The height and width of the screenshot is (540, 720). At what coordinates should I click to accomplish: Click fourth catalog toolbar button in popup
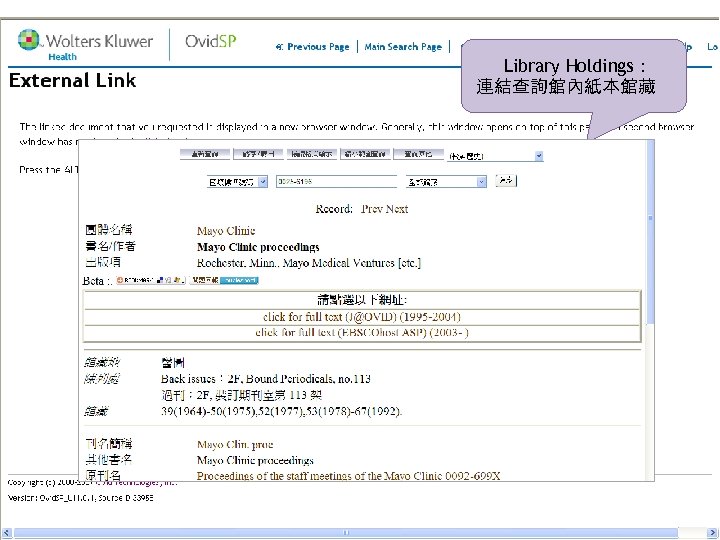pyautogui.click(x=365, y=154)
